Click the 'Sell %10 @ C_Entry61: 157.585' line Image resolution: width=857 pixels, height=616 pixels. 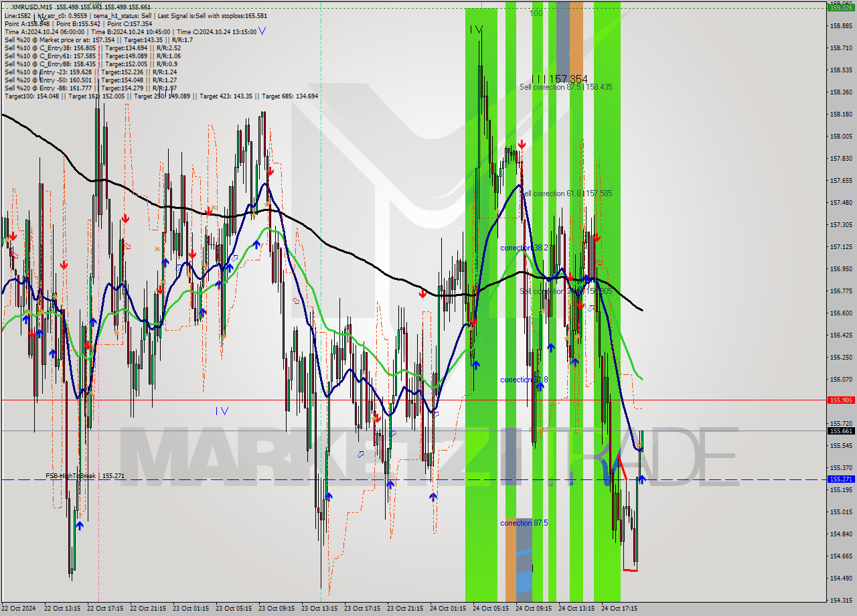[92, 56]
